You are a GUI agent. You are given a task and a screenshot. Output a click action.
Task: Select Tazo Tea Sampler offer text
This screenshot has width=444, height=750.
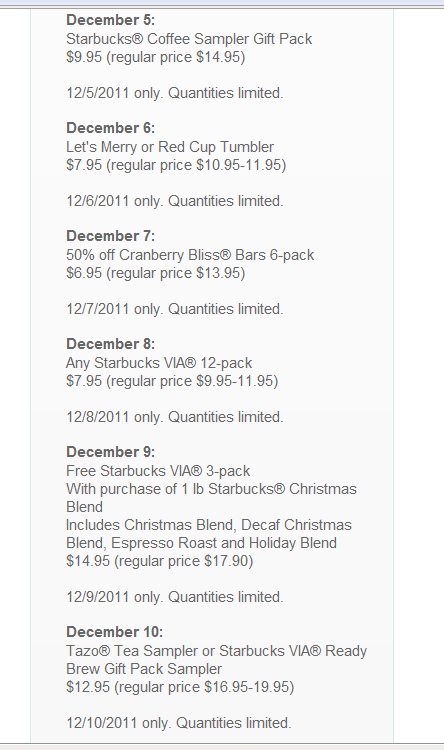pos(216,660)
